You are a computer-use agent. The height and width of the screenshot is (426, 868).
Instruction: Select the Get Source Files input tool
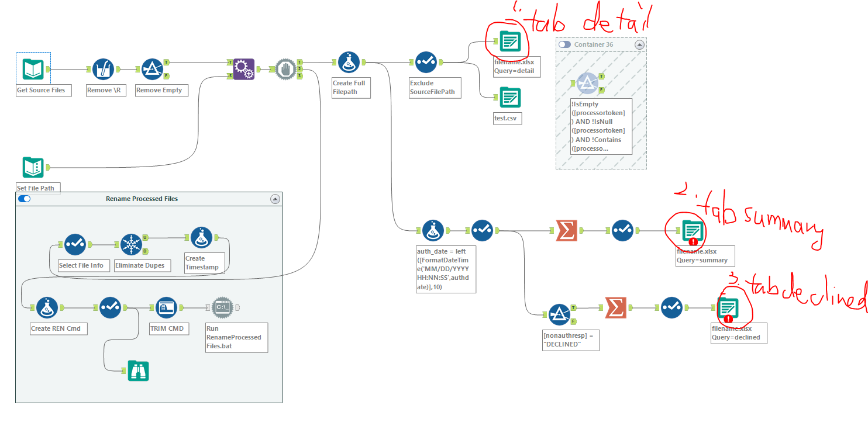coord(33,68)
